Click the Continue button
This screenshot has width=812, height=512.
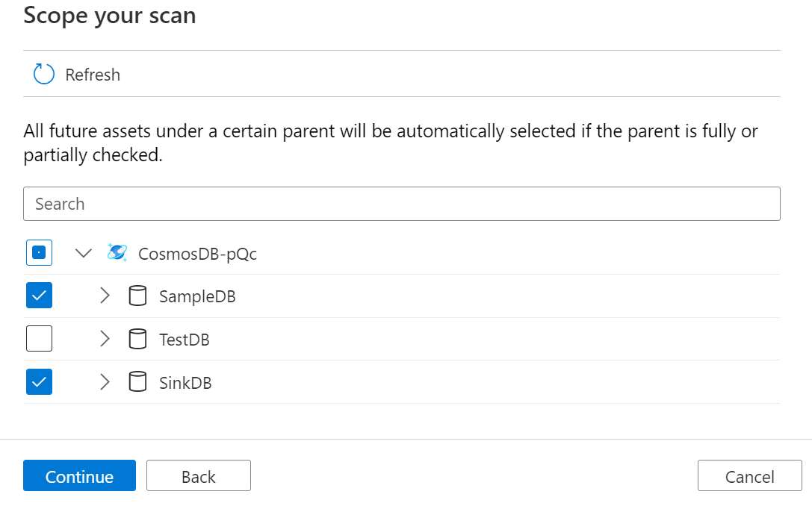coord(79,475)
